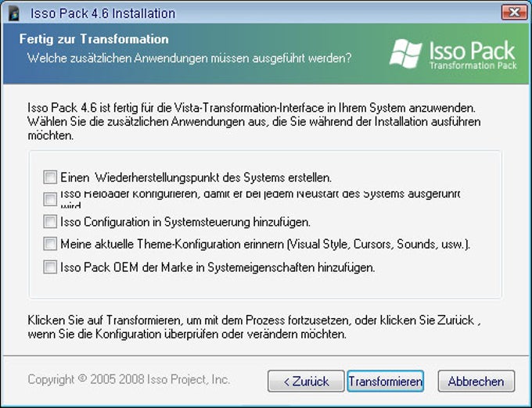This screenshot has height=408, width=532.
Task: Click the 'Einen Wiederherstellungspunkt des Systems erstellen' label text
Action: click(x=196, y=177)
